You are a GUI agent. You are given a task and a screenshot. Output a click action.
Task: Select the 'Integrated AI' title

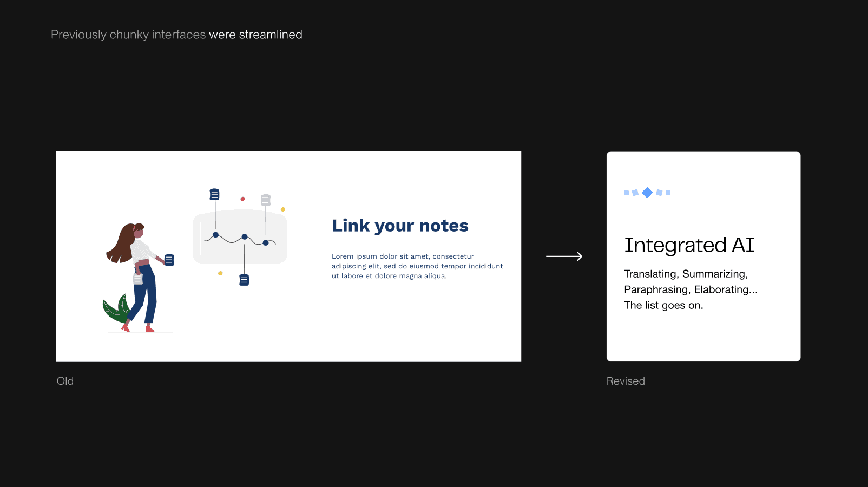[689, 245]
